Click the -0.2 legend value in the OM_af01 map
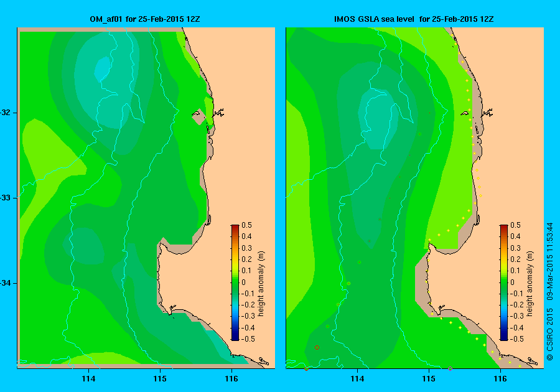 (248, 305)
